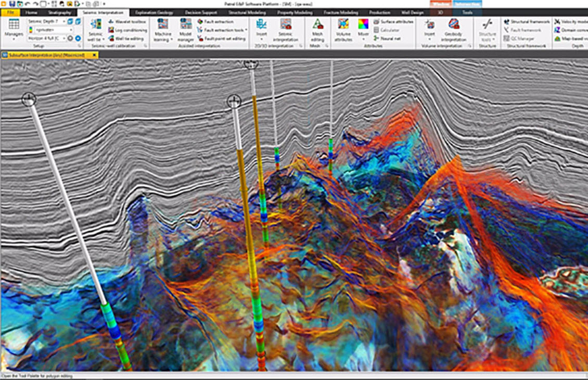Expand the Horizon 4 full dropdown
The width and height of the screenshot is (588, 380).
pyautogui.click(x=64, y=39)
